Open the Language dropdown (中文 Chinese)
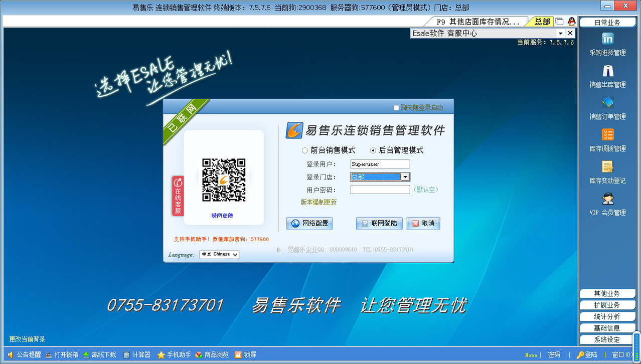 click(x=219, y=255)
